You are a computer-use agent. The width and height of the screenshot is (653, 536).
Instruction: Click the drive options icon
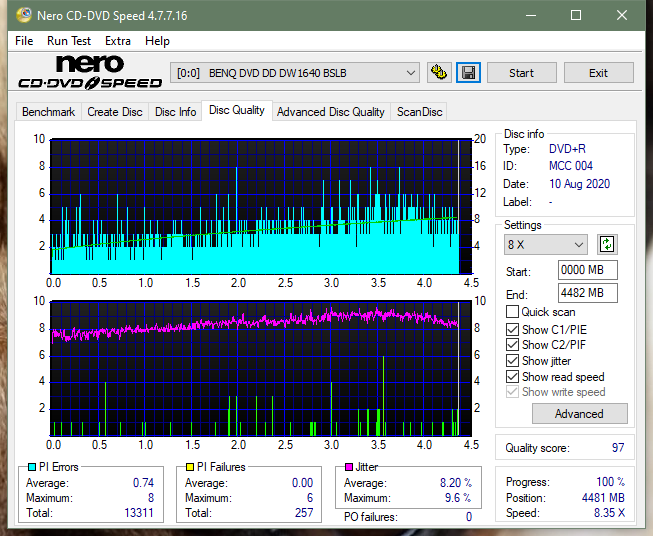[439, 73]
